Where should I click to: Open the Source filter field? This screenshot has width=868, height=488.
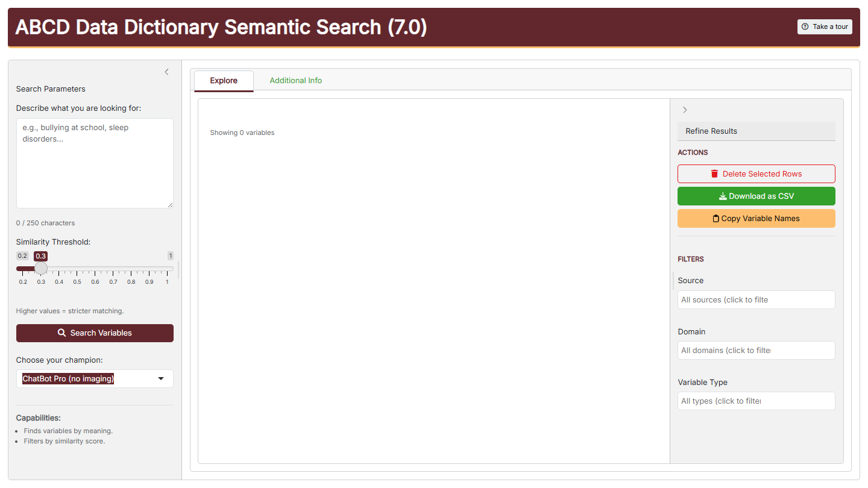[x=756, y=300]
